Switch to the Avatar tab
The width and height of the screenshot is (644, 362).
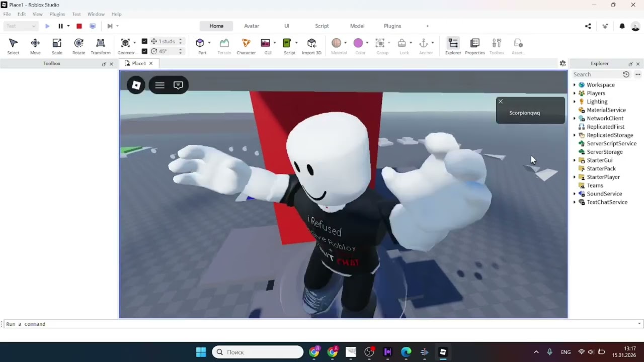(252, 26)
